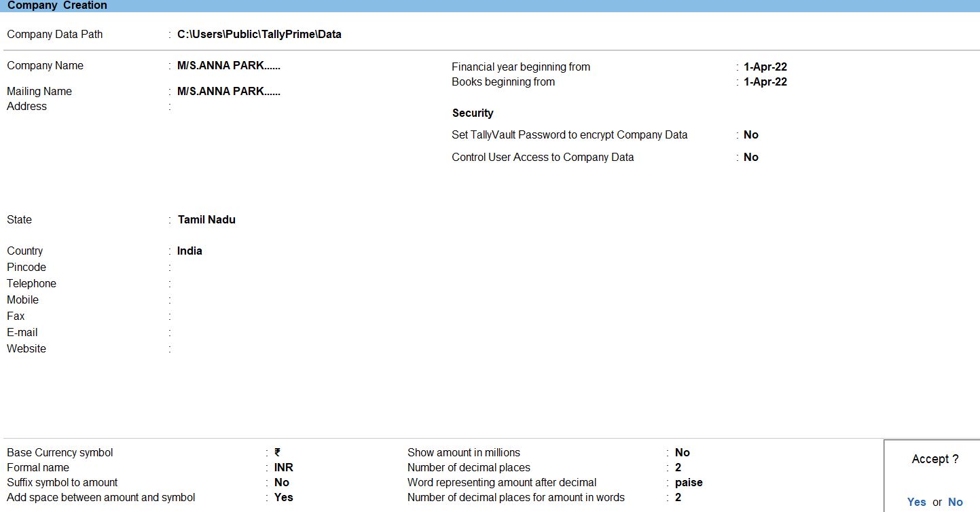Open the State selection showing Tamil Nadu

206,220
